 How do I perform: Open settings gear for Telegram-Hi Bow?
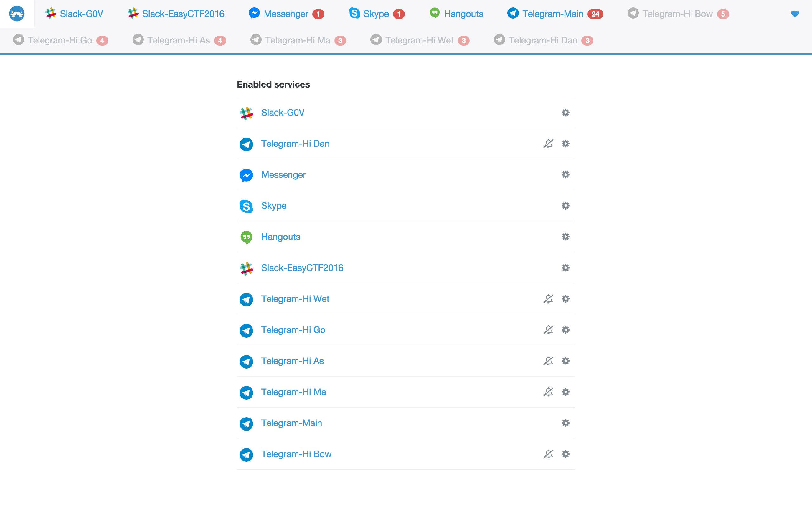[x=565, y=454]
